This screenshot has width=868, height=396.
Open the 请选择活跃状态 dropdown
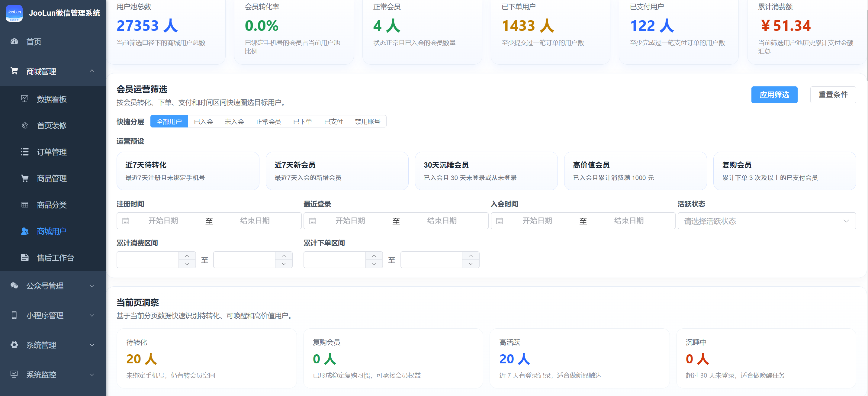coord(767,221)
